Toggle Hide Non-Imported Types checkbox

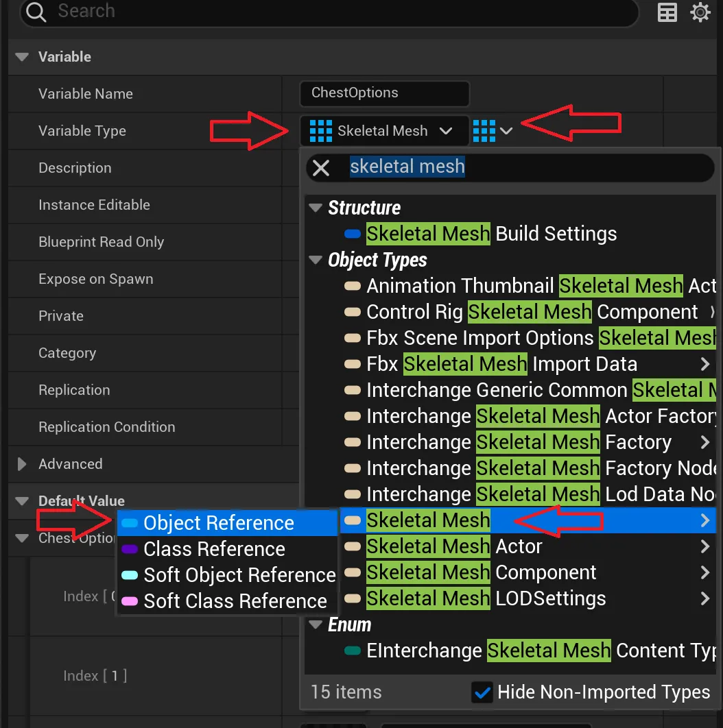tap(482, 692)
